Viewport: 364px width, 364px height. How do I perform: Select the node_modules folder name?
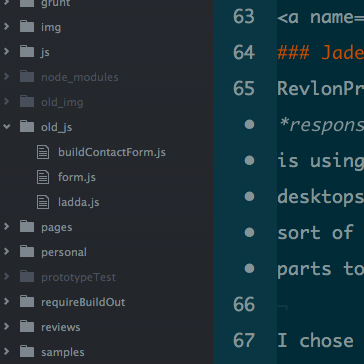tap(80, 77)
